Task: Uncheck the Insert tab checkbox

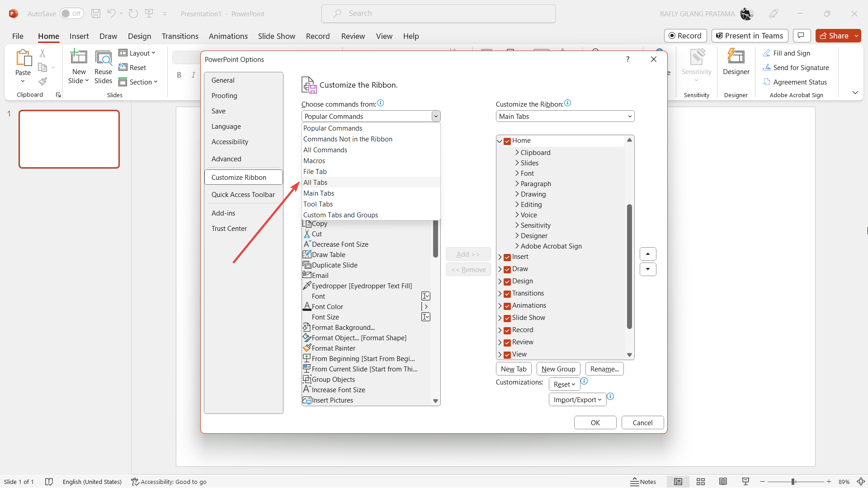Action: coord(507,257)
